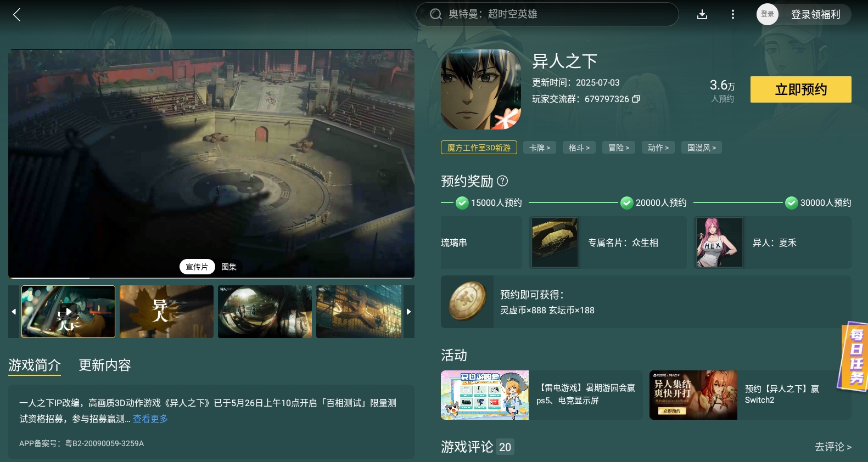Viewport: 868px width, 462px height.
Task: Click the 预约【异人之下】赢 Switch2 activity text
Action: point(782,395)
